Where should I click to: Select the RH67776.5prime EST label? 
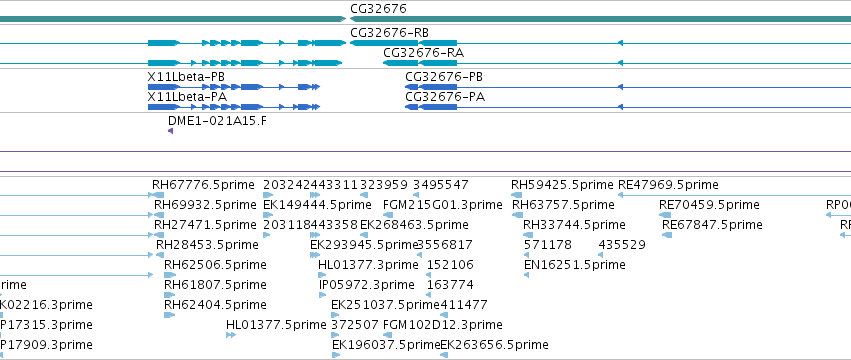coord(203,185)
